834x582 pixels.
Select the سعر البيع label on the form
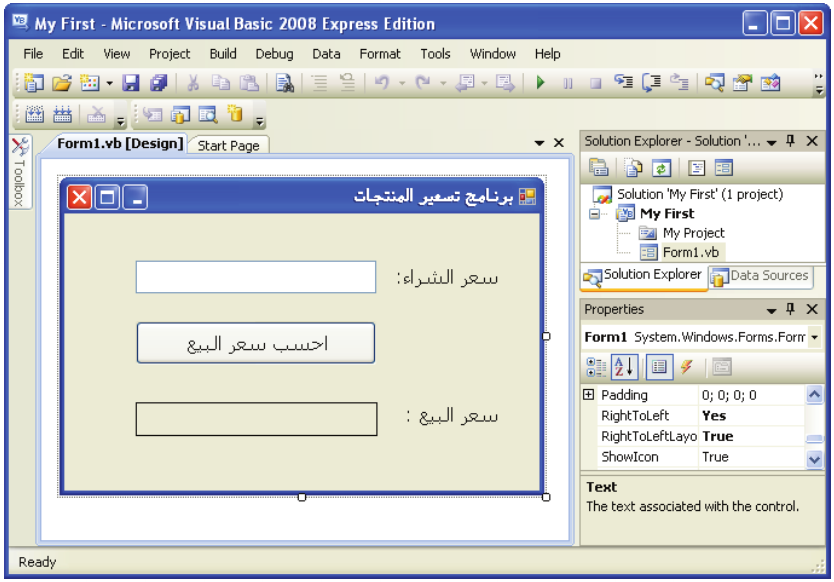pos(453,415)
